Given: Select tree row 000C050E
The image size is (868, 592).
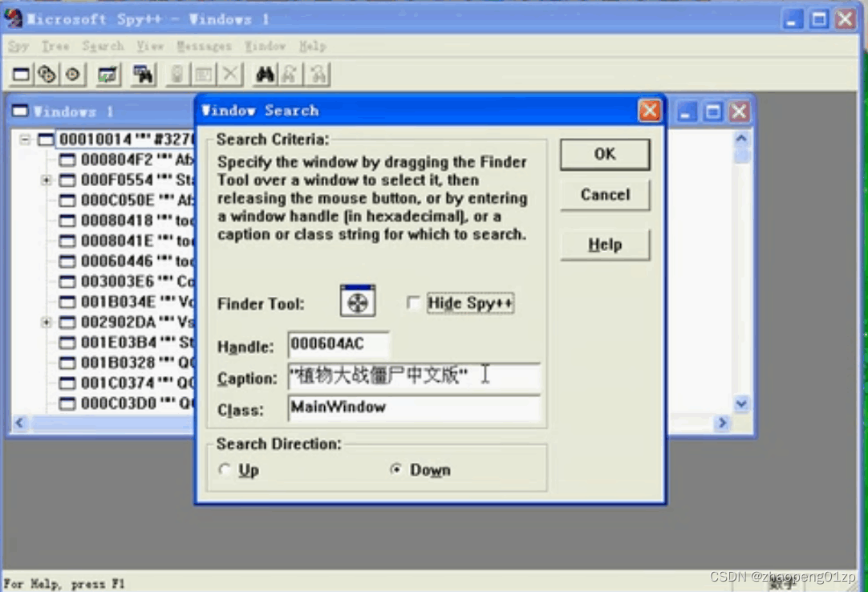Looking at the screenshot, I should pyautogui.click(x=136, y=201).
